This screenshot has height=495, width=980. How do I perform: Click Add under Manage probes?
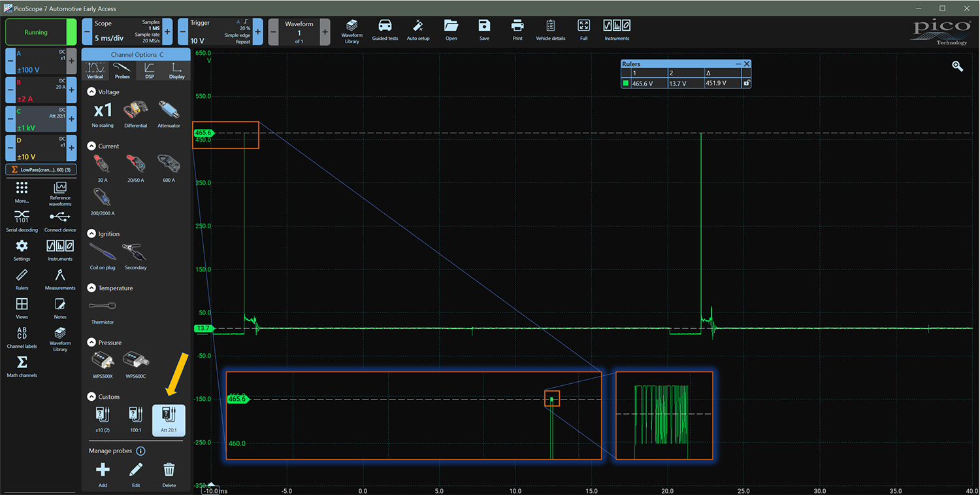click(x=103, y=475)
